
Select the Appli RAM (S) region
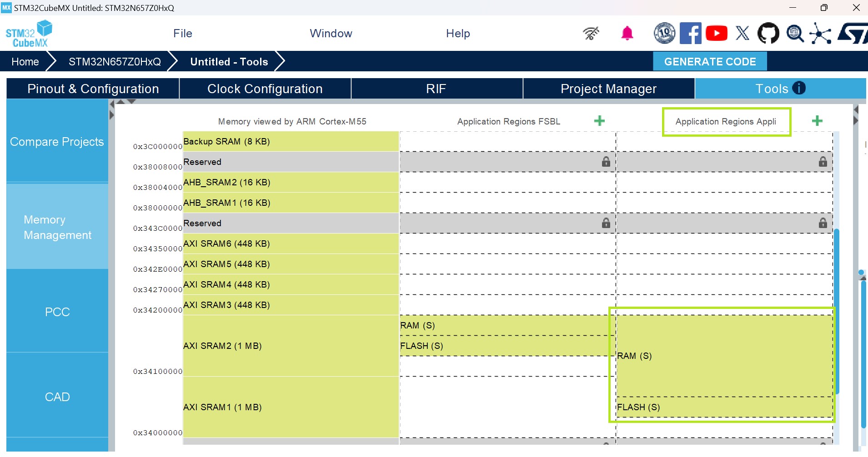725,356
